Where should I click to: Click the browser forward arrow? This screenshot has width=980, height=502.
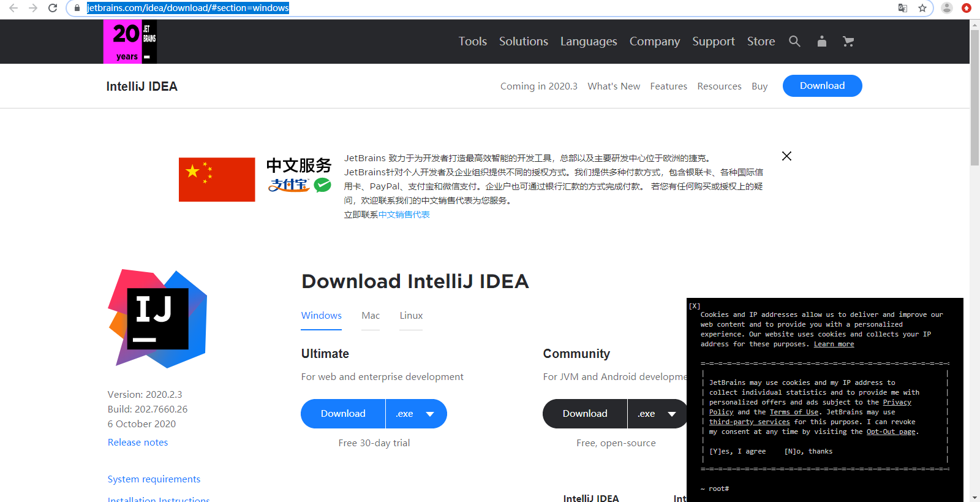tap(33, 8)
